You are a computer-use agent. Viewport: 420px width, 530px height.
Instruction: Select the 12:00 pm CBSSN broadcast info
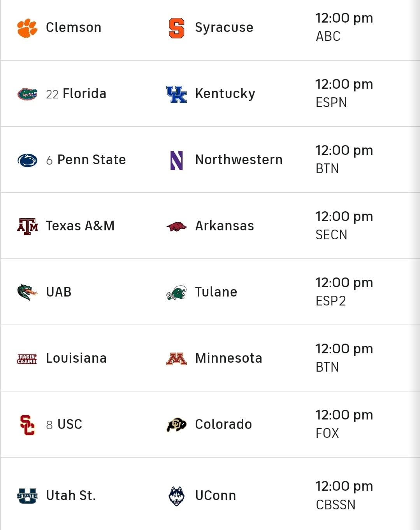(344, 495)
